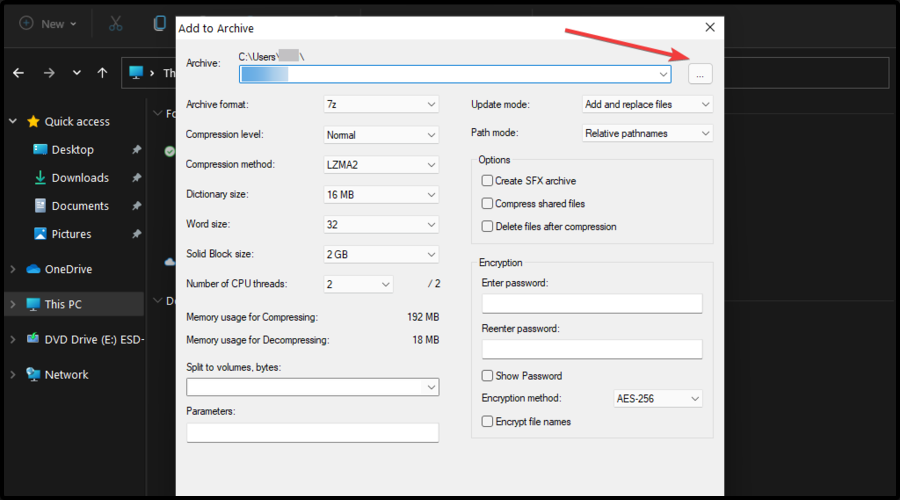Click the browse (…) button for archive path
This screenshot has width=900, height=500.
coord(700,74)
